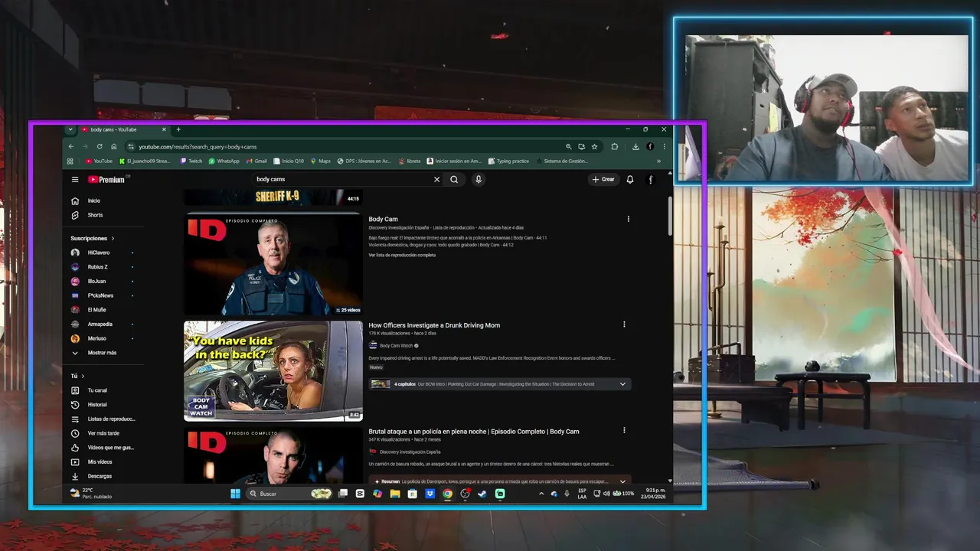Open the YouTube hamburger guide menu
Screen dimensions: 980x551
click(x=75, y=180)
